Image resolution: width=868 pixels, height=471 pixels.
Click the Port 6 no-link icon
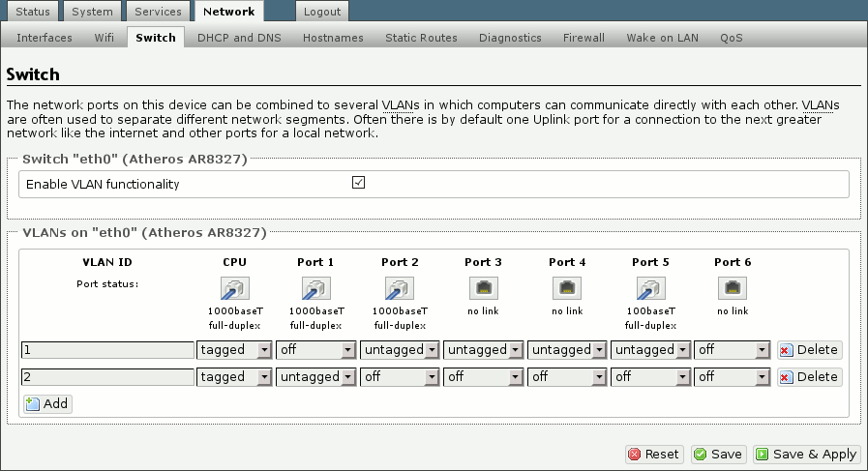coord(733,288)
